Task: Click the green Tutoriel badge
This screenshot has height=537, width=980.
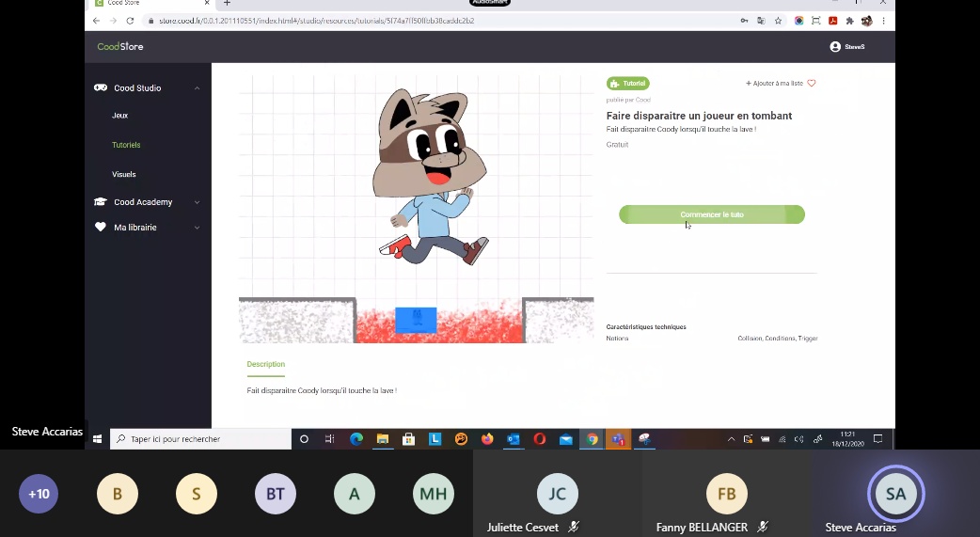Action: point(628,84)
